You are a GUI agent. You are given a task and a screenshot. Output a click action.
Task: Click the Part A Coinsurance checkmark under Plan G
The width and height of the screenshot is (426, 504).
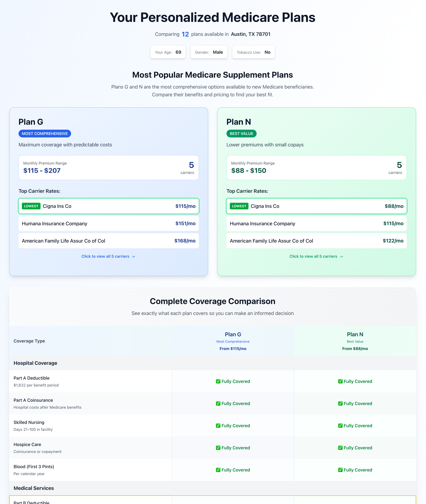tap(218, 403)
